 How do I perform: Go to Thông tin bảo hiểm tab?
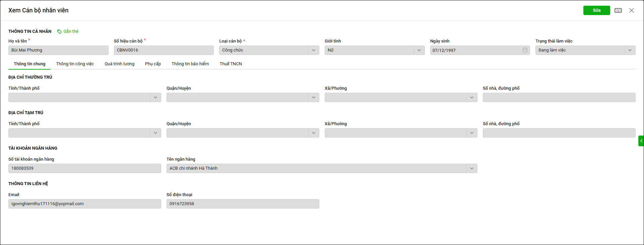190,64
